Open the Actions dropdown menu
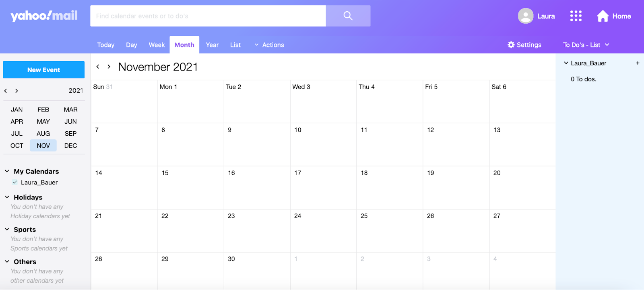This screenshot has height=290, width=644. click(269, 45)
